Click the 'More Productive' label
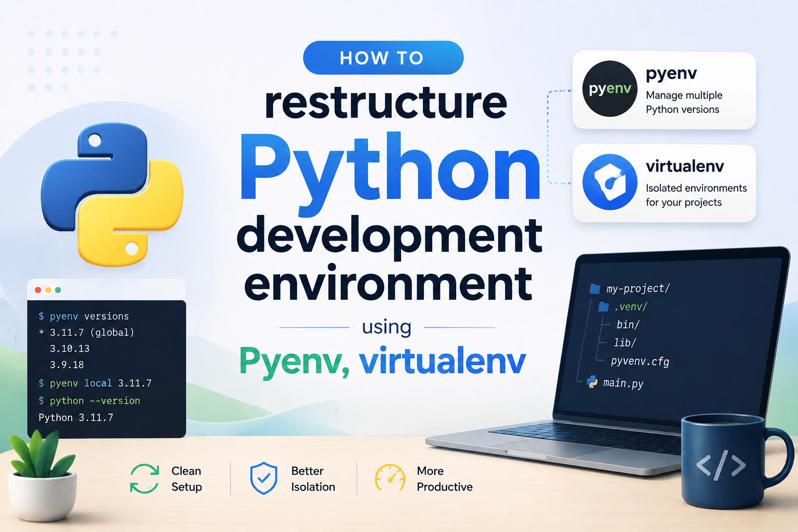The height and width of the screenshot is (532, 798). [445, 479]
